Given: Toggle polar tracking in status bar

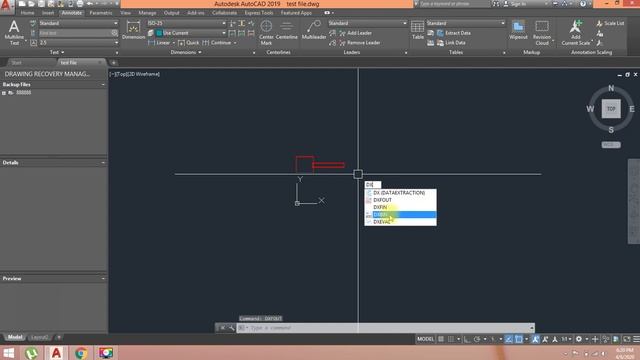Looking at the screenshot, I should 477,339.
